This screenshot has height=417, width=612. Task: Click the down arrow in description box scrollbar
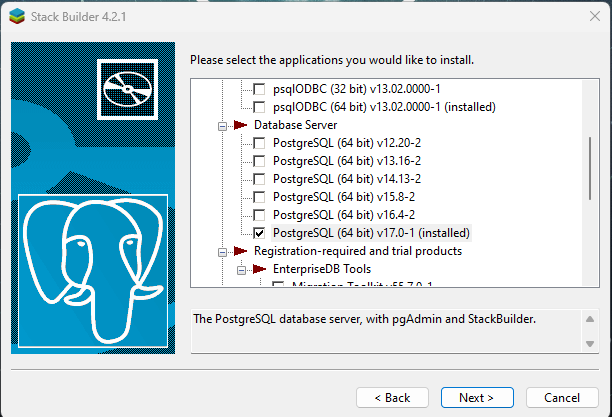click(590, 344)
